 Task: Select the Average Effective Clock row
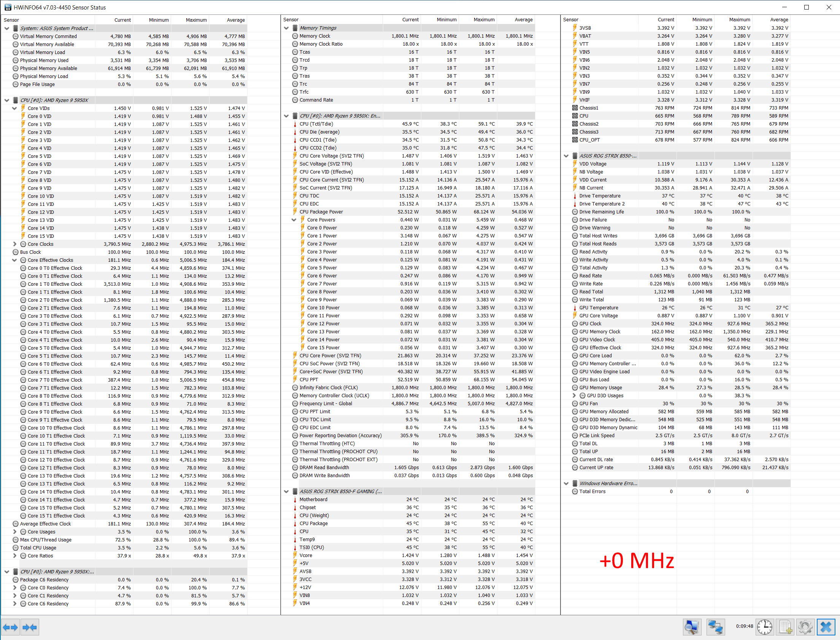coord(124,524)
